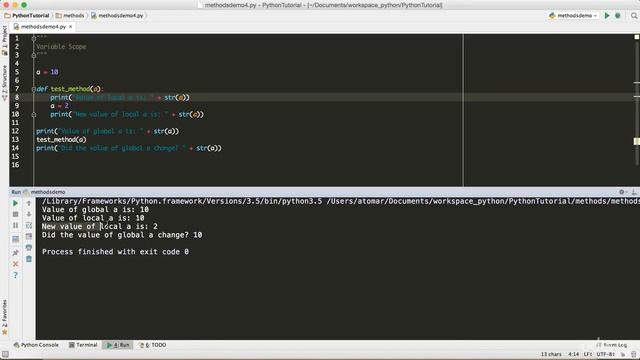Change UTF-8 file encoding in status bar
Viewport: 640px width, 360px height.
tap(606, 354)
